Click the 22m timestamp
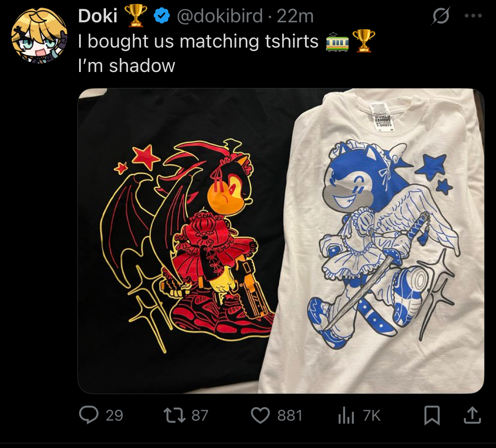 pos(295,16)
